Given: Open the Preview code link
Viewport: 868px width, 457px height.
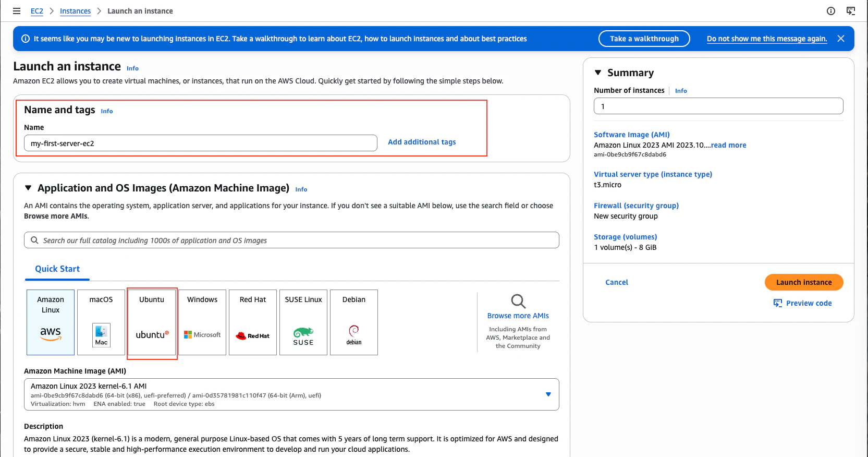Looking at the screenshot, I should coord(809,303).
